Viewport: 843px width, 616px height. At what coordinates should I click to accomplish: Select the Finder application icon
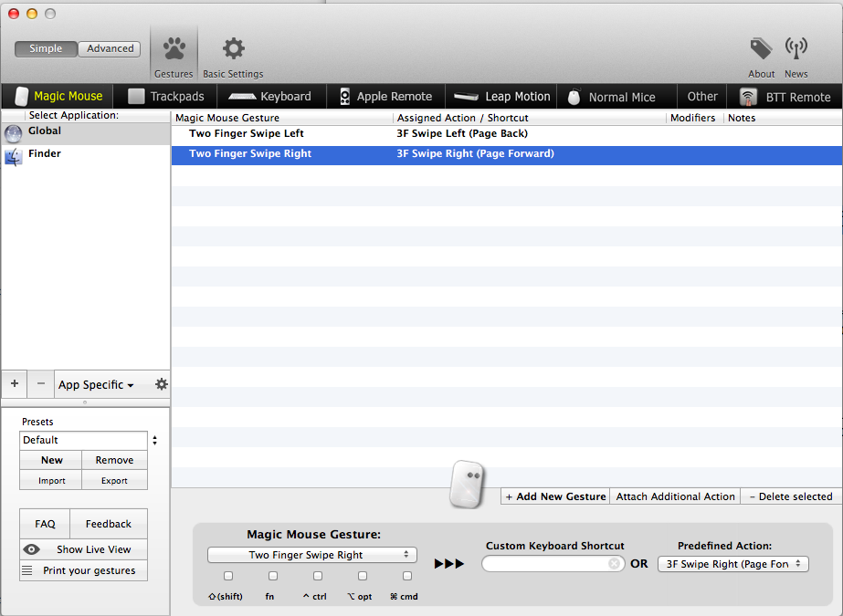13,156
